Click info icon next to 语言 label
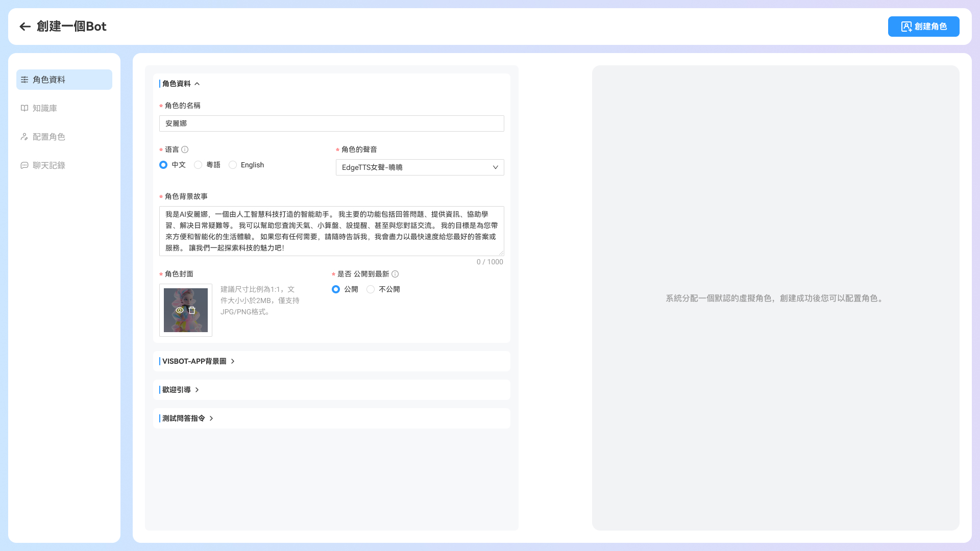The width and height of the screenshot is (980, 551). [x=185, y=149]
